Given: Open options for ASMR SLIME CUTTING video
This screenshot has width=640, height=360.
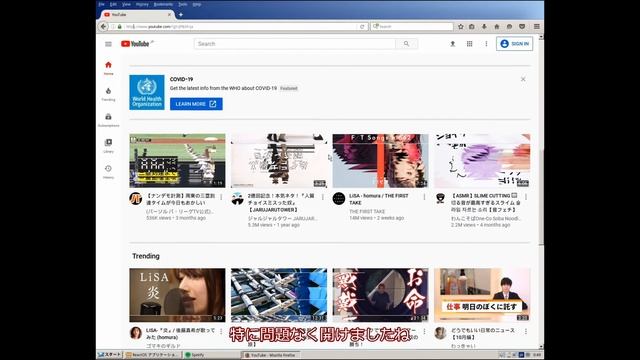Looking at the screenshot, I should 526,197.
